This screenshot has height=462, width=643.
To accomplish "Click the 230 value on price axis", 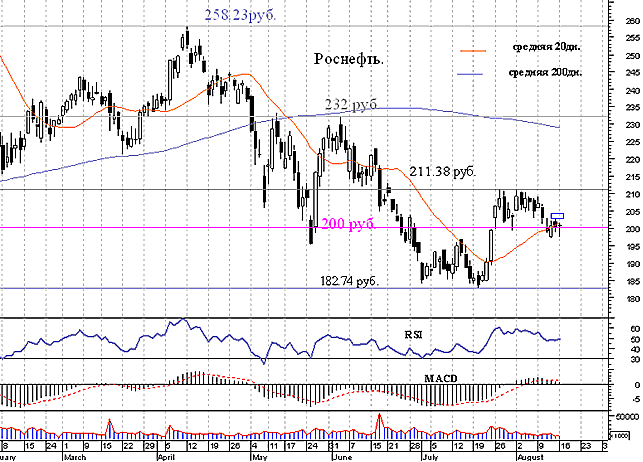I will point(633,125).
